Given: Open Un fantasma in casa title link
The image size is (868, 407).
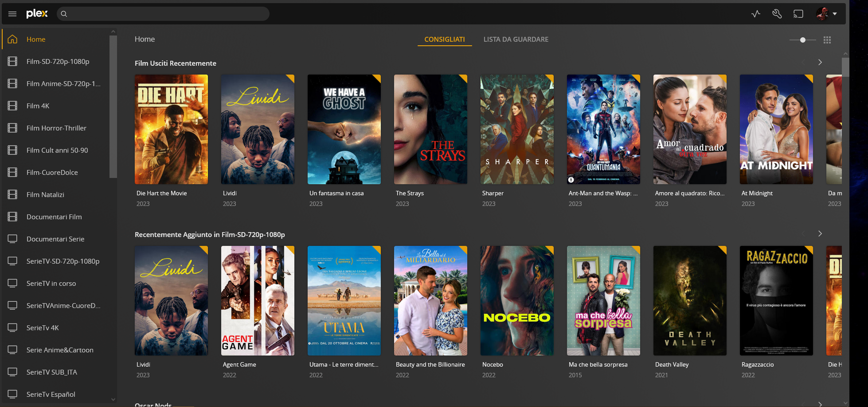Looking at the screenshot, I should click(x=336, y=194).
